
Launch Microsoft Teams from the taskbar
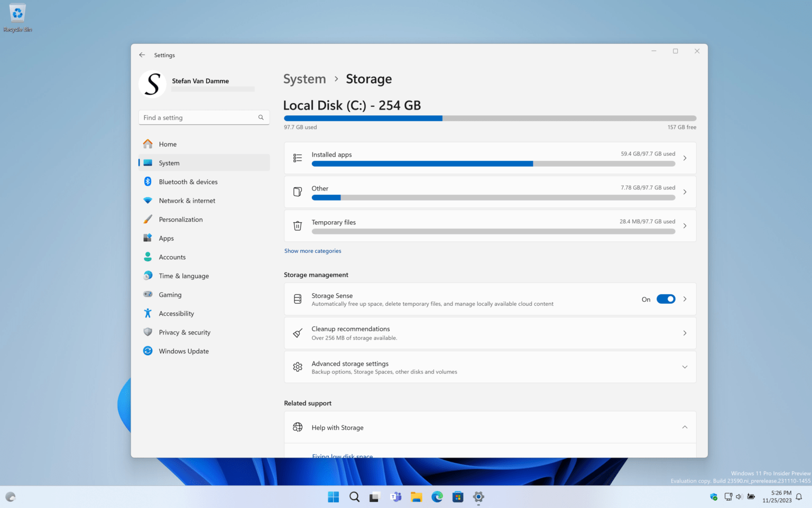395,497
